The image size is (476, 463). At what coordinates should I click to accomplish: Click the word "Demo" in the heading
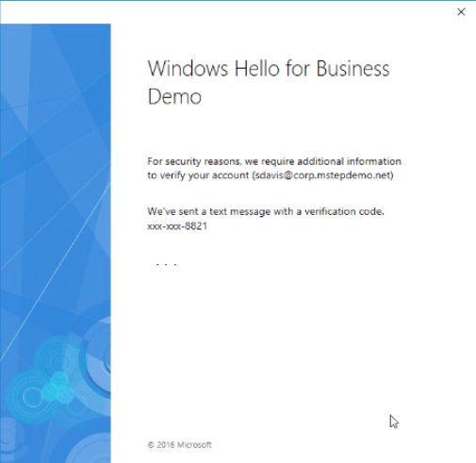coord(174,96)
